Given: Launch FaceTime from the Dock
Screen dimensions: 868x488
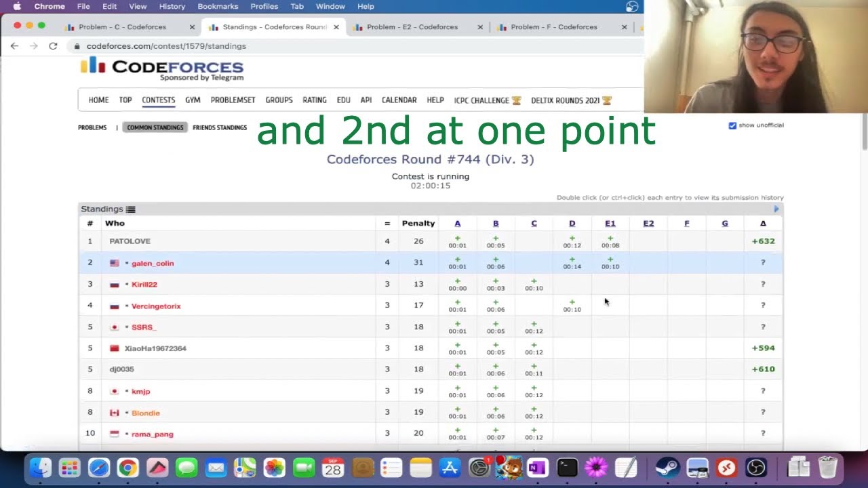Looking at the screenshot, I should pos(304,468).
